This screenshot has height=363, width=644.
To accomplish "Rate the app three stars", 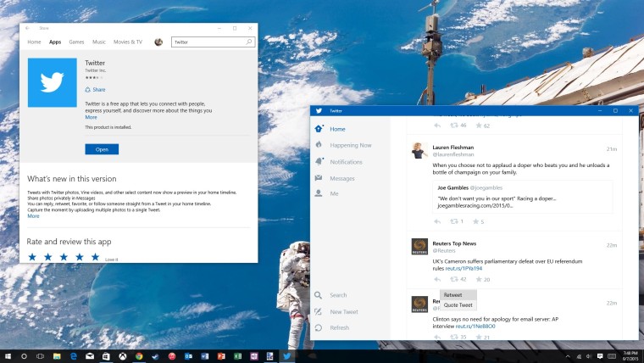I will (64, 257).
